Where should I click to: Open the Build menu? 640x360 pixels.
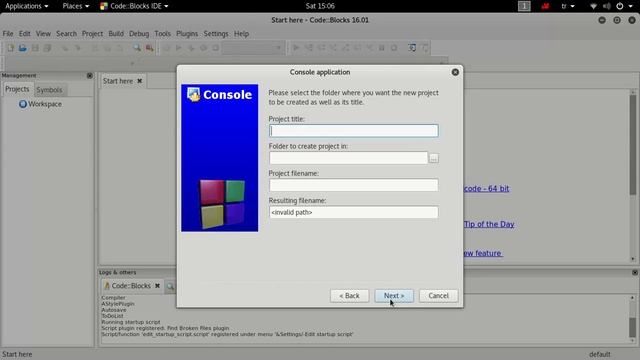pyautogui.click(x=116, y=34)
